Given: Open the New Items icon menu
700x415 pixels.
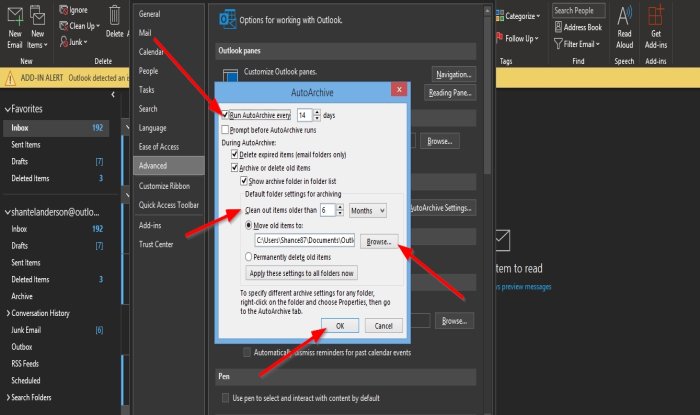Looking at the screenshot, I should [x=38, y=16].
